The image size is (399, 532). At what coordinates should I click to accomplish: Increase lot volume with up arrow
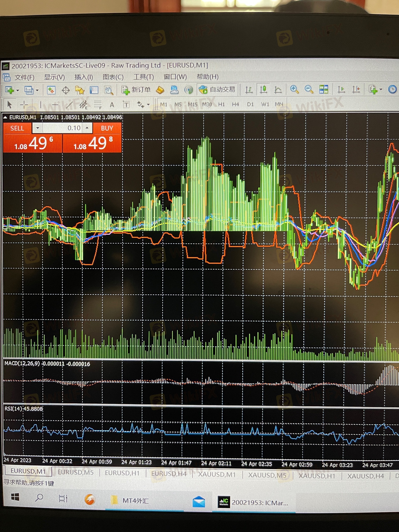coord(87,128)
